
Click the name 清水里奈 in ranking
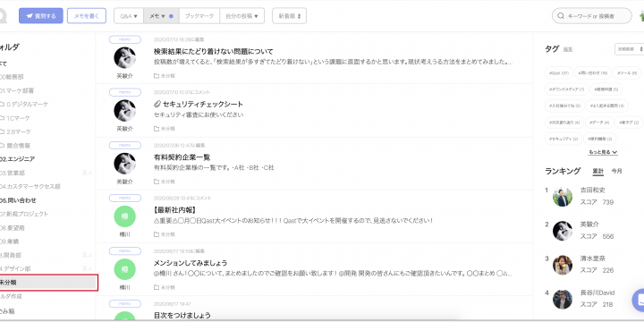tap(592, 258)
